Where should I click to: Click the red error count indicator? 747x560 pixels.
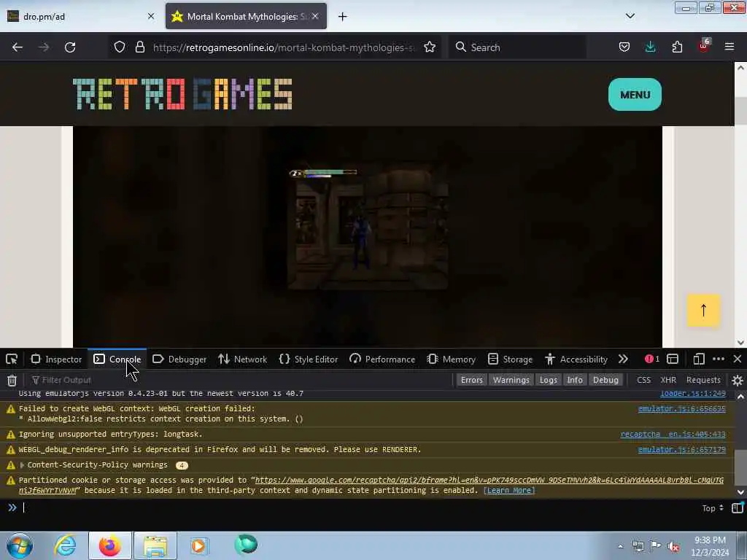[x=652, y=359]
